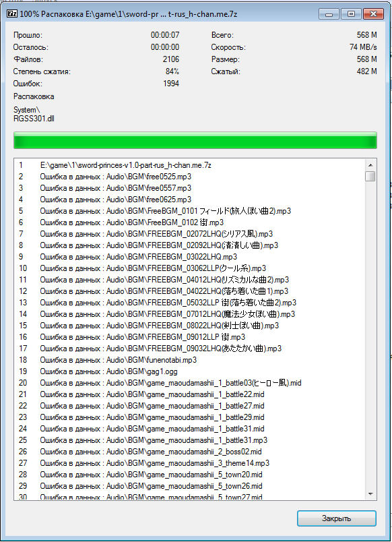Select the error row for gag1.ogg
Screen dimensions: 392x542
click(189, 371)
